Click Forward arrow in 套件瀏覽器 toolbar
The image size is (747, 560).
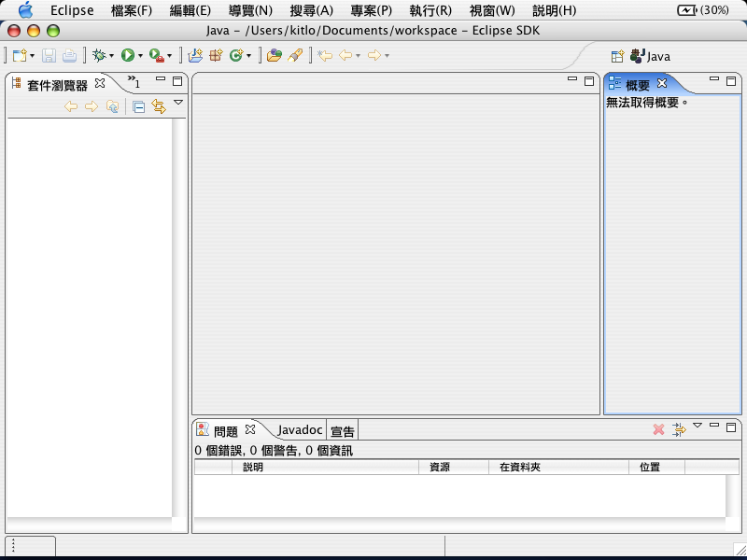click(92, 106)
